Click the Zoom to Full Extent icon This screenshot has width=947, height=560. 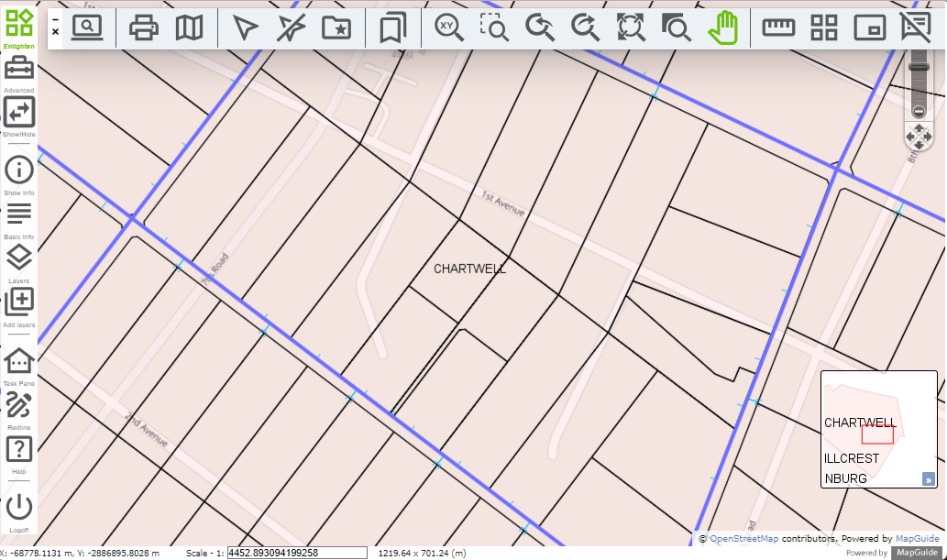[631, 28]
